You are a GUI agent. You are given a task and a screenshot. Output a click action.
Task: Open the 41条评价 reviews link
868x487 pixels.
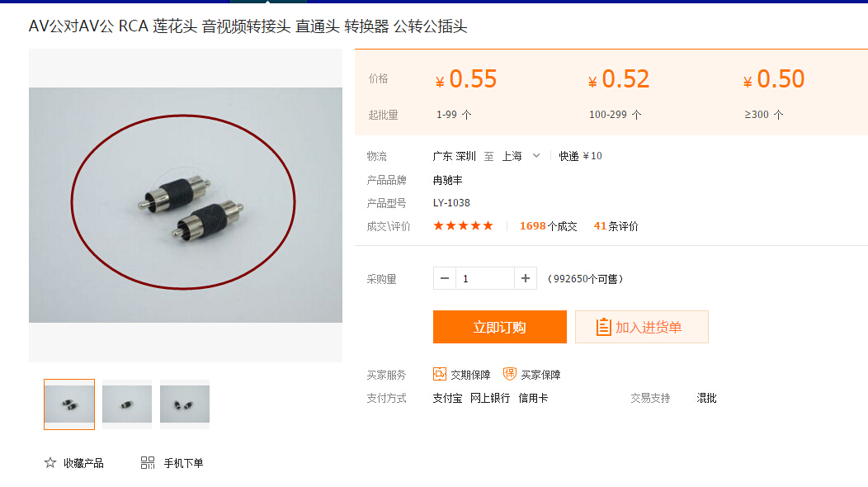(x=616, y=226)
